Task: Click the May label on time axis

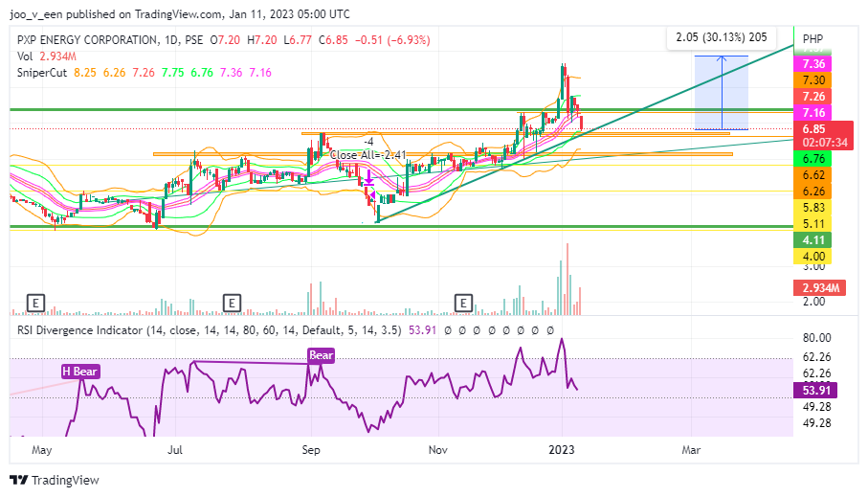Action: 41,450
